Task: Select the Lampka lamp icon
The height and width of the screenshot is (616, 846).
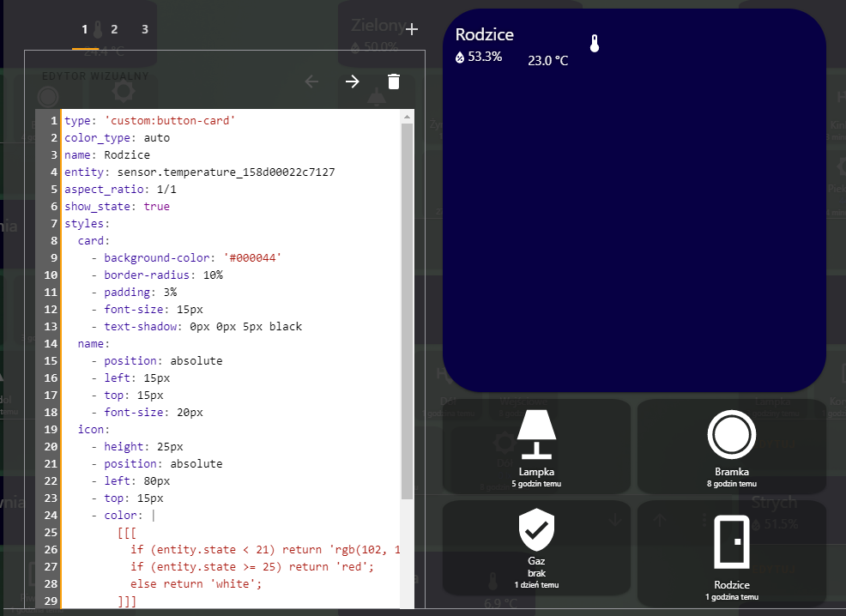Action: pos(536,434)
